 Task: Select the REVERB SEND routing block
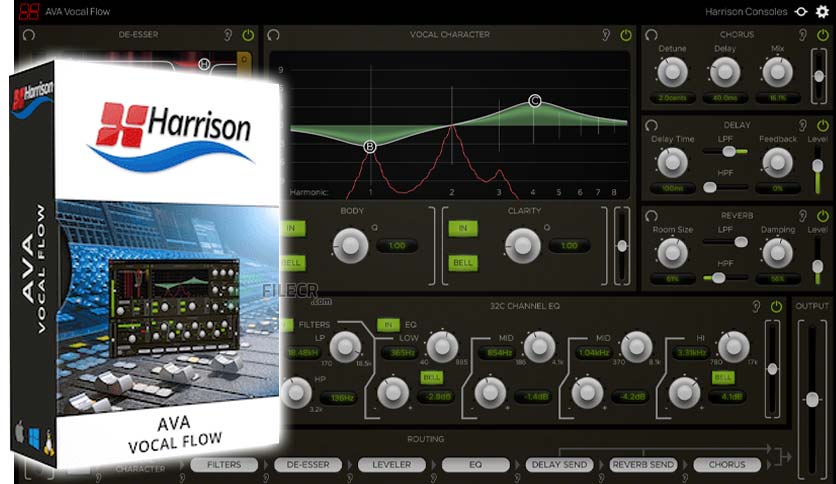(643, 465)
